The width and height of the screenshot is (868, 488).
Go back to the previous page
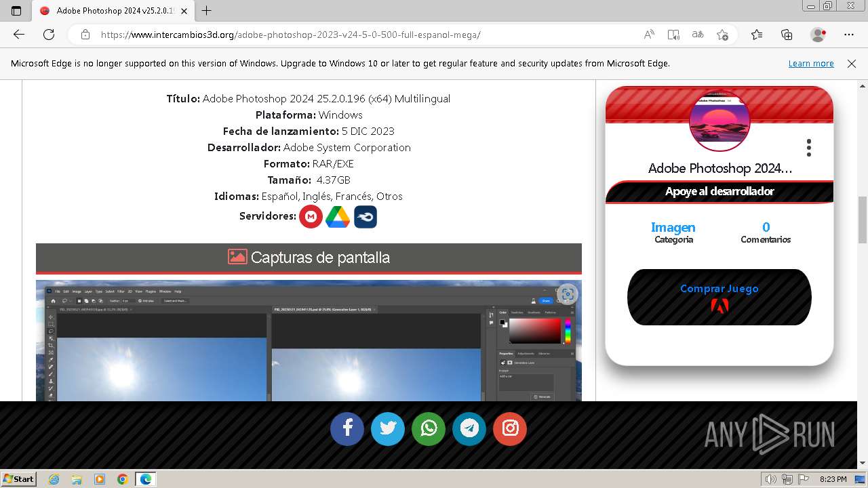coord(19,35)
